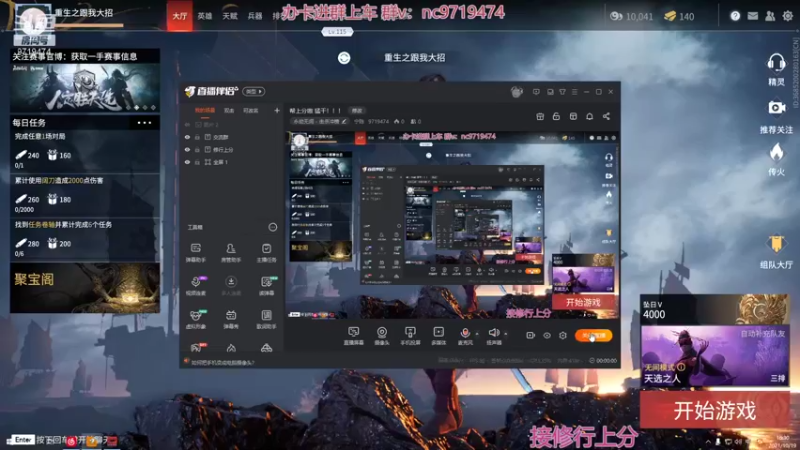Screen dimensions: 800x450
Task: Open daily tasks three-dot menu
Action: click(x=144, y=122)
